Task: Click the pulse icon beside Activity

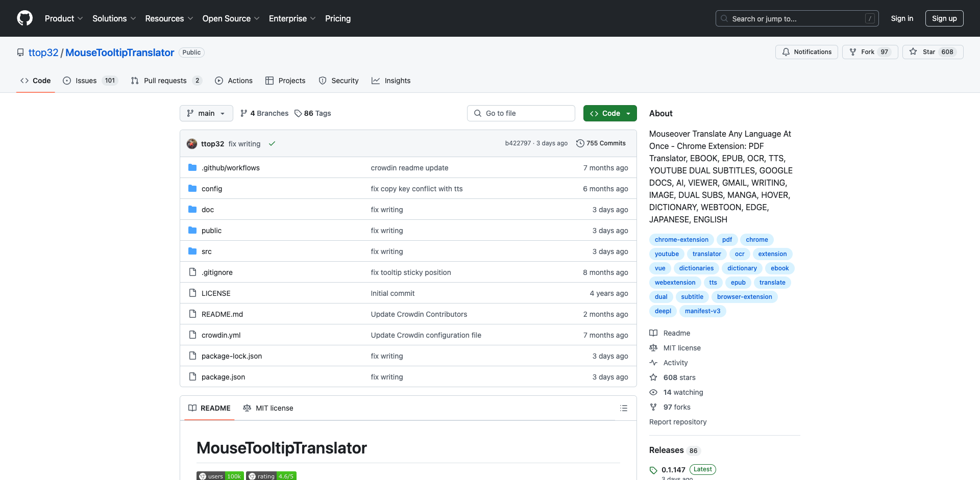Action: 653,363
